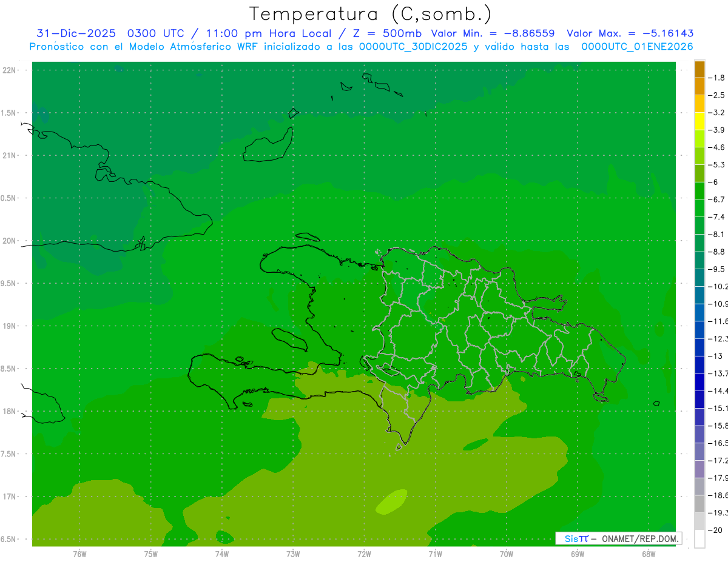
Task: Select the "-8.8" colorbar value
Action: (717, 252)
